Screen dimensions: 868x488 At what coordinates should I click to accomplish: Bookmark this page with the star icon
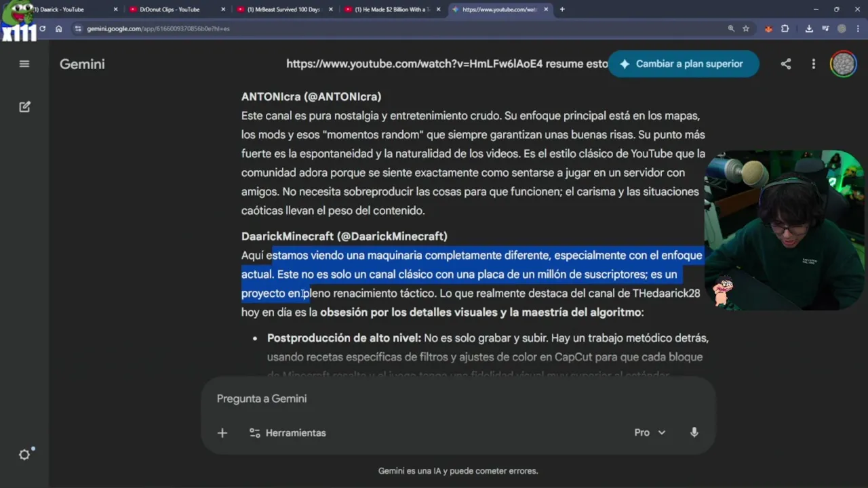pyautogui.click(x=746, y=28)
